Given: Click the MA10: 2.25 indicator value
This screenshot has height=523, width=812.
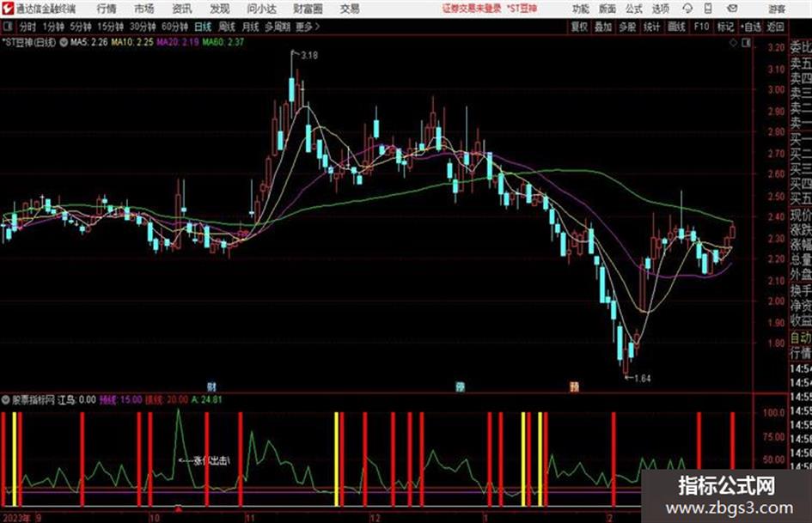Looking at the screenshot, I should (132, 42).
